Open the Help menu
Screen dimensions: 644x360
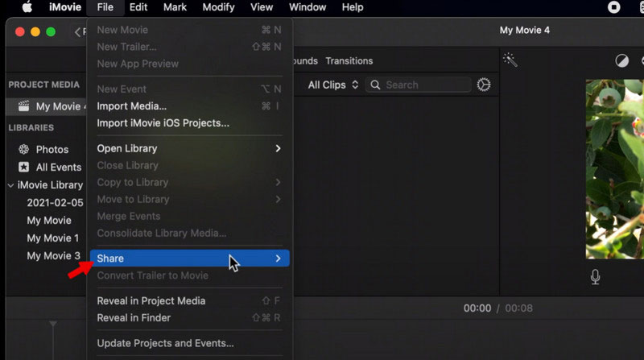point(353,7)
